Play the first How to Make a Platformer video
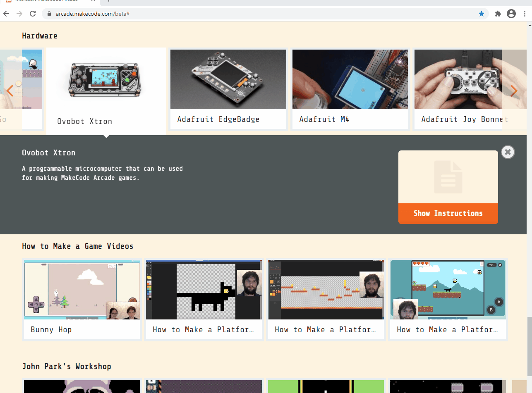Screen dimensions: 532x393 [x=204, y=289]
